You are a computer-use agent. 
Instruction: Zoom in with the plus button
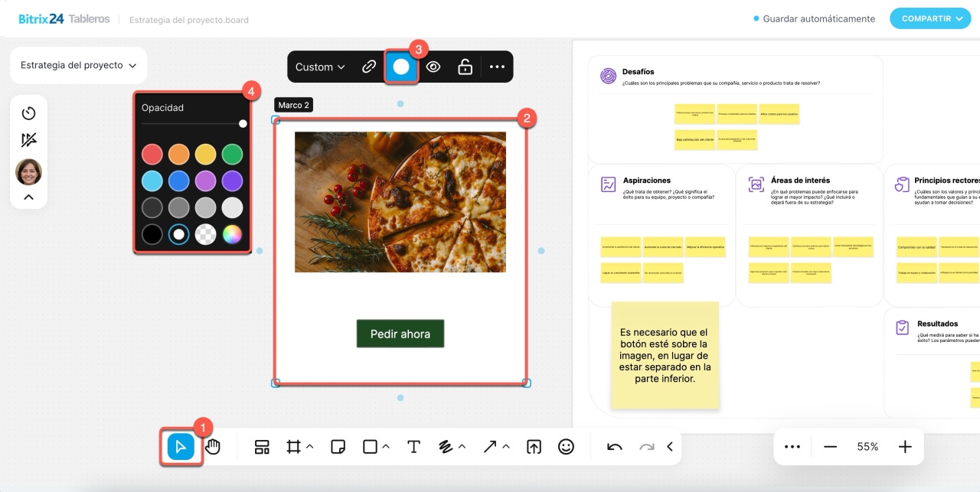904,447
